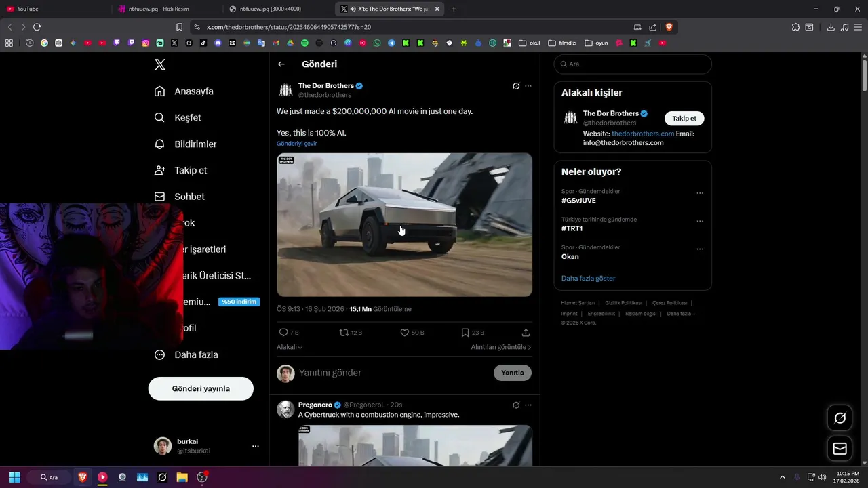Open Telegram bookmark in bookmarks bar
The width and height of the screenshot is (868, 488).
pos(391,43)
